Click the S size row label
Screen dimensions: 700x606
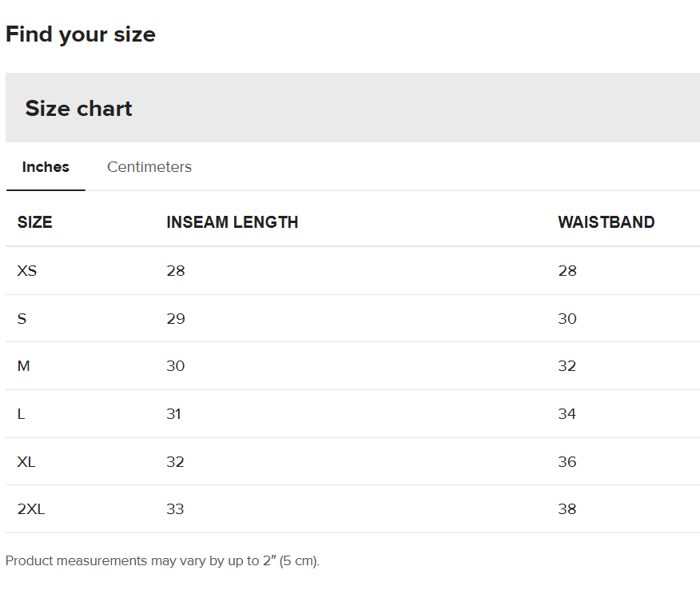pyautogui.click(x=22, y=319)
